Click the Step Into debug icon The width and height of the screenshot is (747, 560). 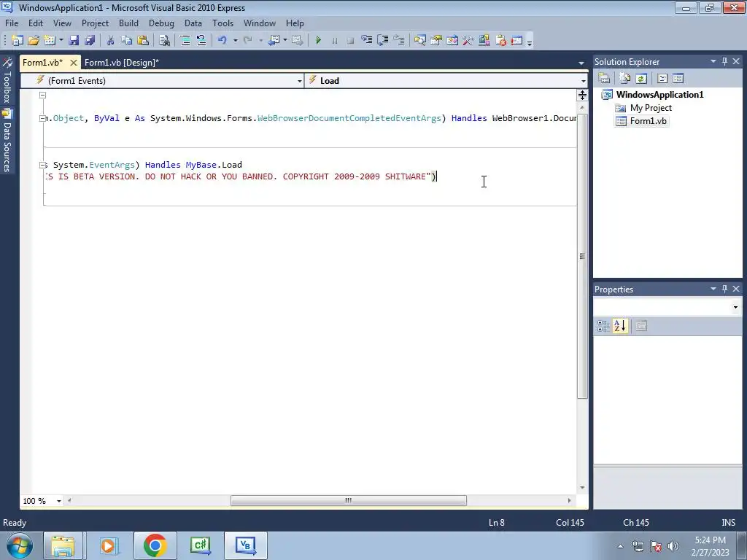click(x=367, y=41)
